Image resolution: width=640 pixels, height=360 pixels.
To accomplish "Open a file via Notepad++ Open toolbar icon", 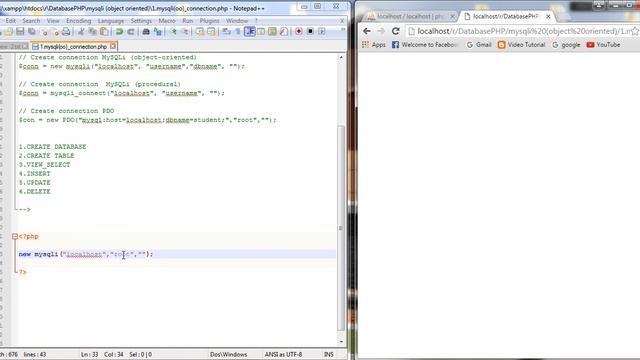I will [x=9, y=31].
